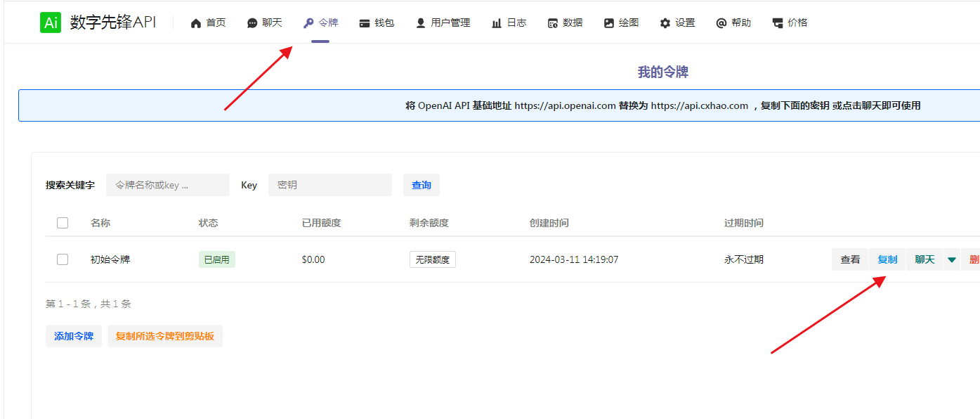Click the 令牌名称或key search field

tap(168, 185)
